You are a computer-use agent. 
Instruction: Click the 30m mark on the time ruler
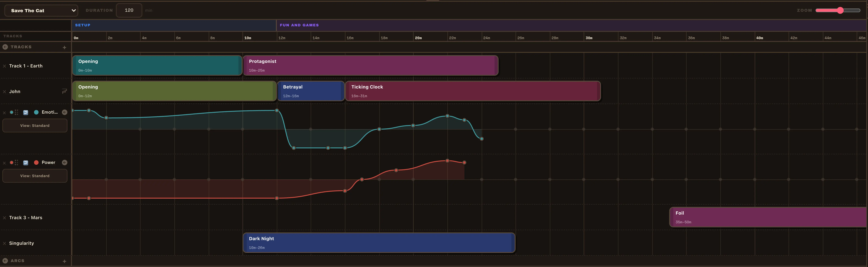pos(589,38)
